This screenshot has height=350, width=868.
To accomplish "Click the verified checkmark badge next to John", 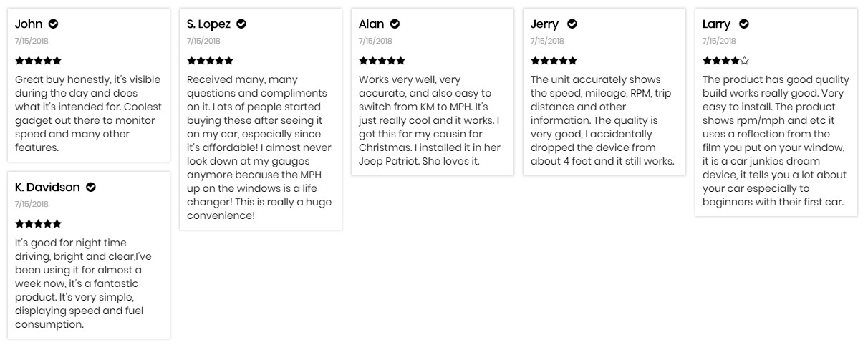I will 53,24.
